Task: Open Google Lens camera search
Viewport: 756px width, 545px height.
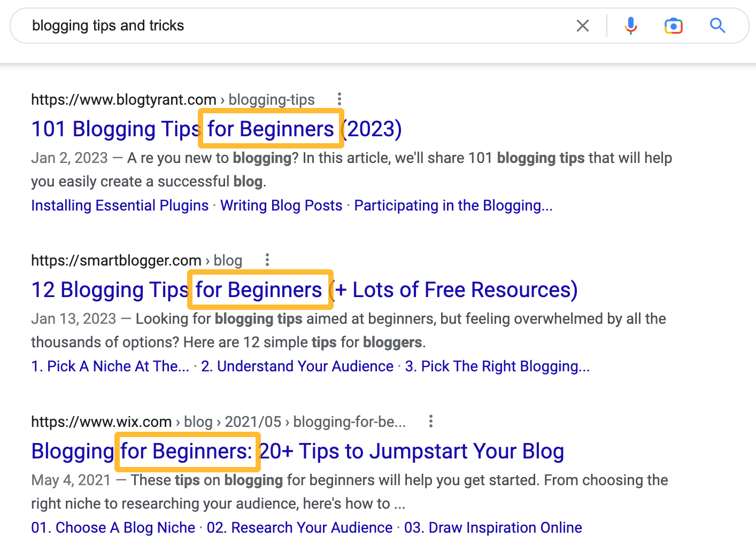Action: coord(673,25)
